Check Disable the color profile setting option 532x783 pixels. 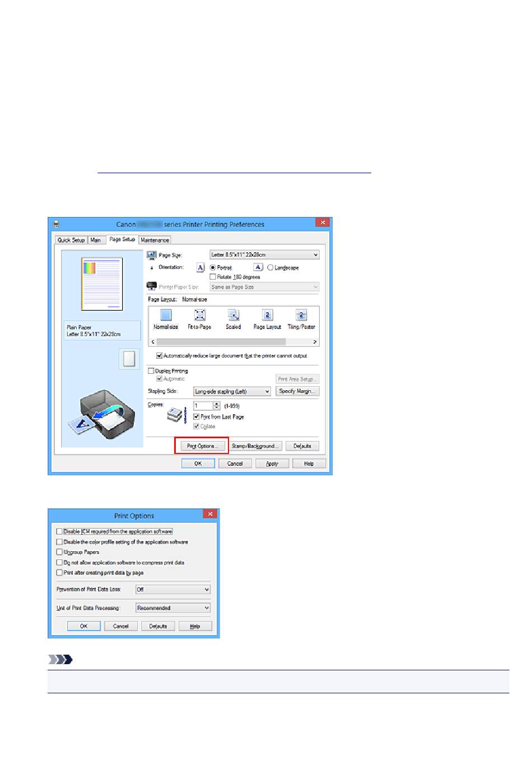59,542
